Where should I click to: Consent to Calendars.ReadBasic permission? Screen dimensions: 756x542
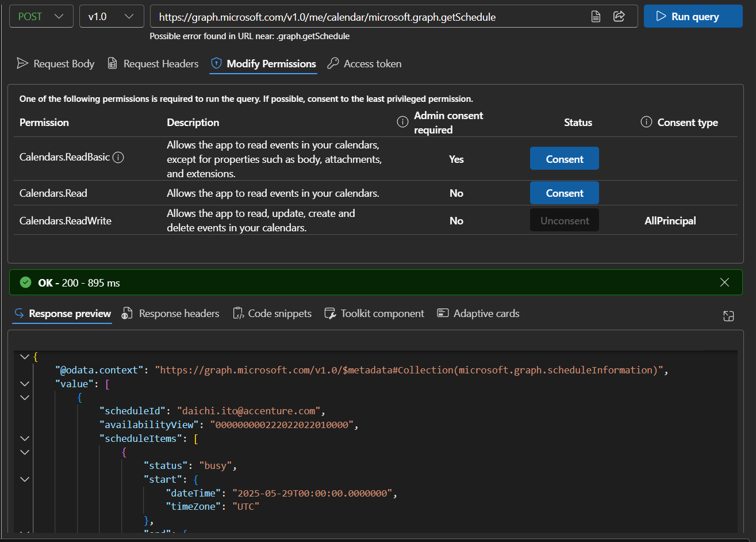(x=565, y=159)
